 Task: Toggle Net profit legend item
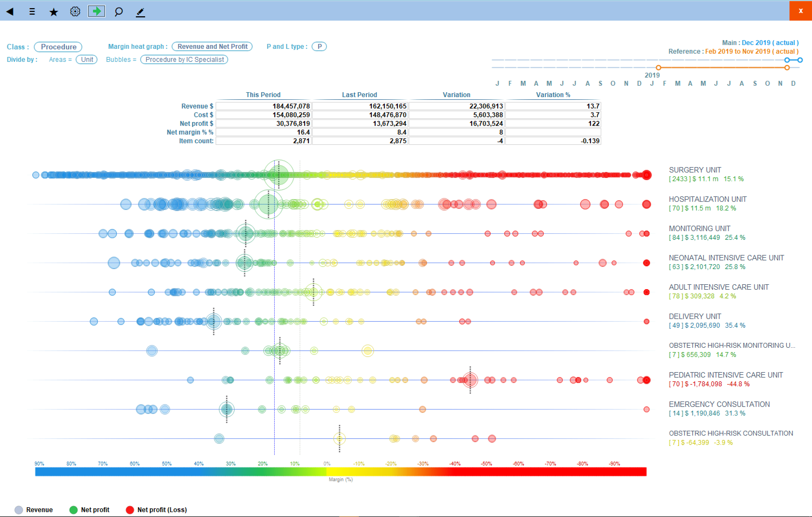89,510
